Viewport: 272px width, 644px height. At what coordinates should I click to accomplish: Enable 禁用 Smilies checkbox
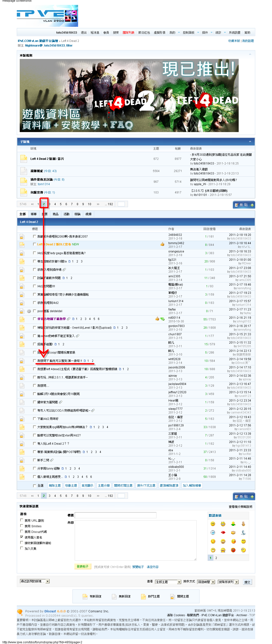22,526
